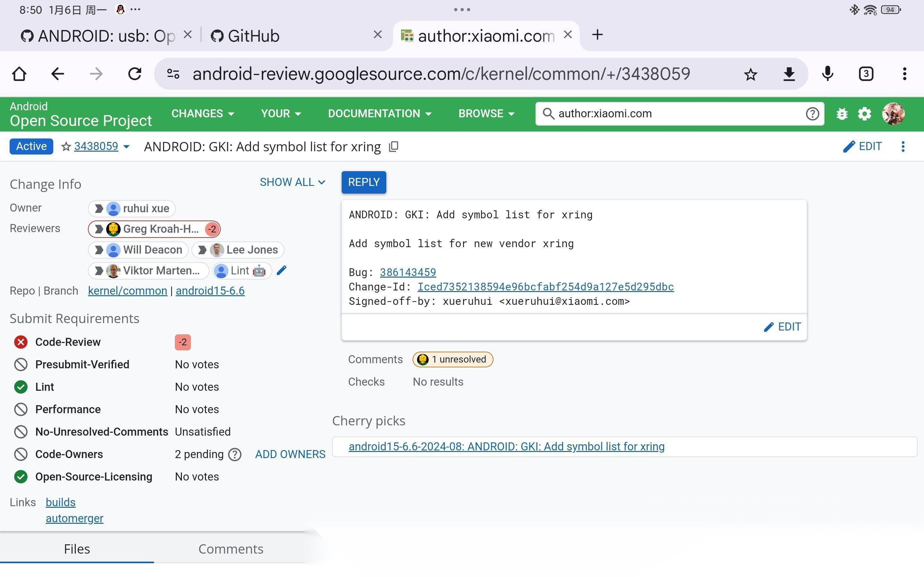Screen dimensions: 924x577
Task: Open the android15-6.6 branch link
Action: pyautogui.click(x=210, y=291)
